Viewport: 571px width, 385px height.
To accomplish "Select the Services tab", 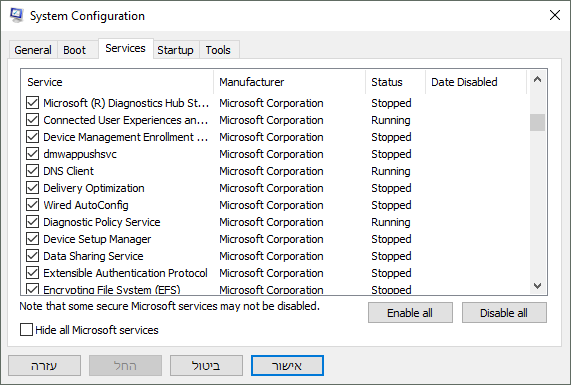I will (125, 48).
